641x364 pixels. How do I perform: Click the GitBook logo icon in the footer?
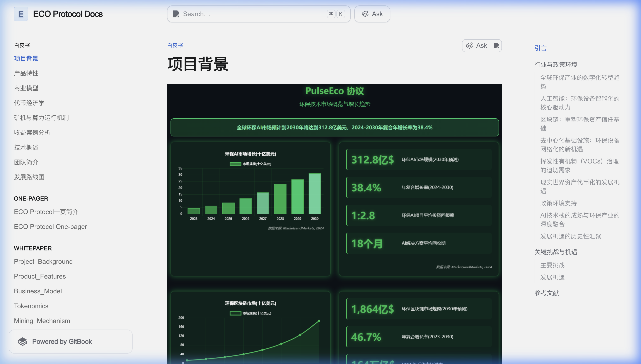point(23,342)
